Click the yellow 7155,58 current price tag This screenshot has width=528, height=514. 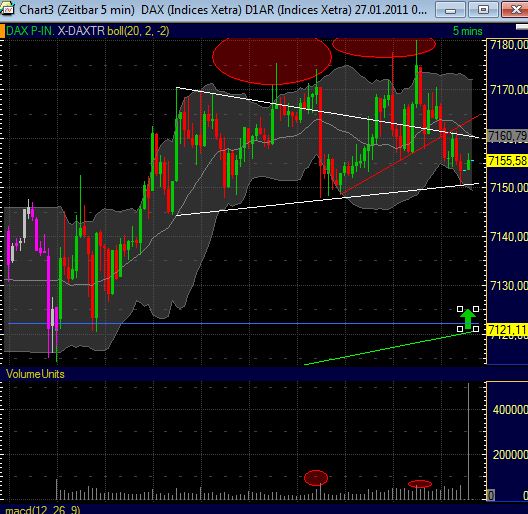coord(507,161)
